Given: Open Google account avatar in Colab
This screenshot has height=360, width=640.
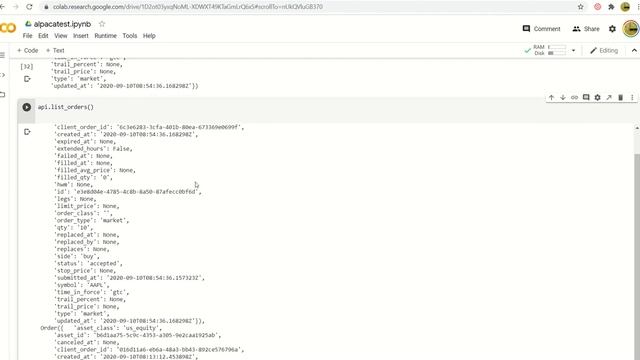Looking at the screenshot, I should [631, 29].
